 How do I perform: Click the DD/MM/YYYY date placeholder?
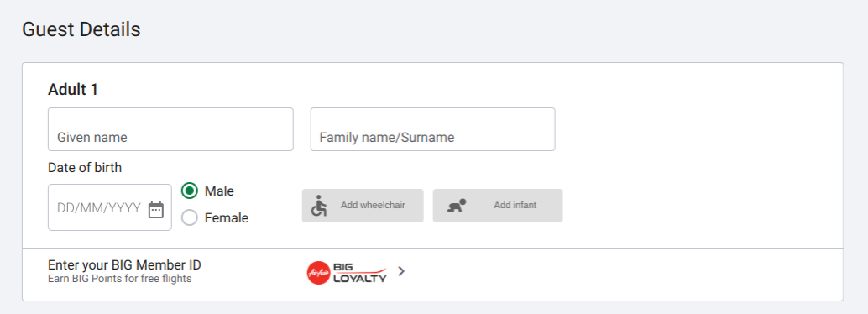tap(99, 208)
